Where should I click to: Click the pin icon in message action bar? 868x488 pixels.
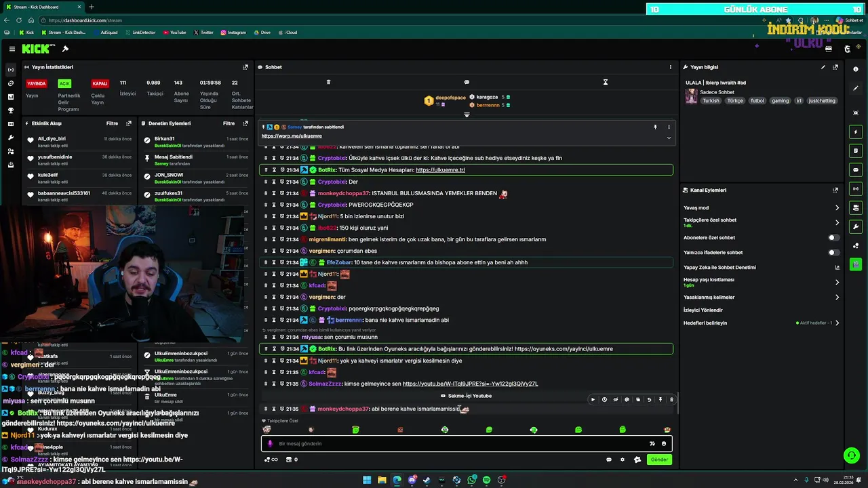click(660, 399)
